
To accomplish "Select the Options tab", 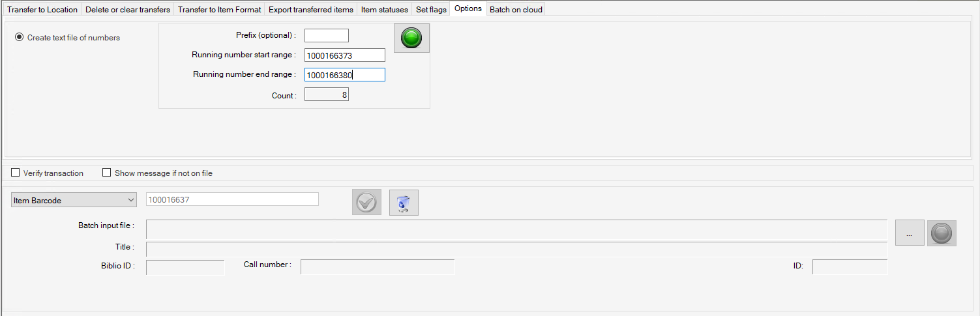I will coord(468,8).
